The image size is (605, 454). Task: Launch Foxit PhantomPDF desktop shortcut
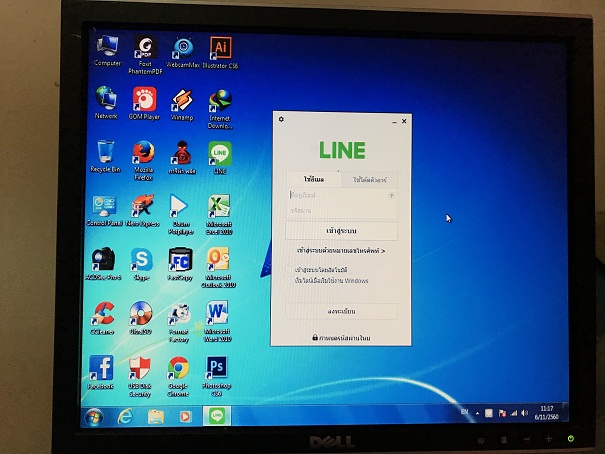coord(145,54)
